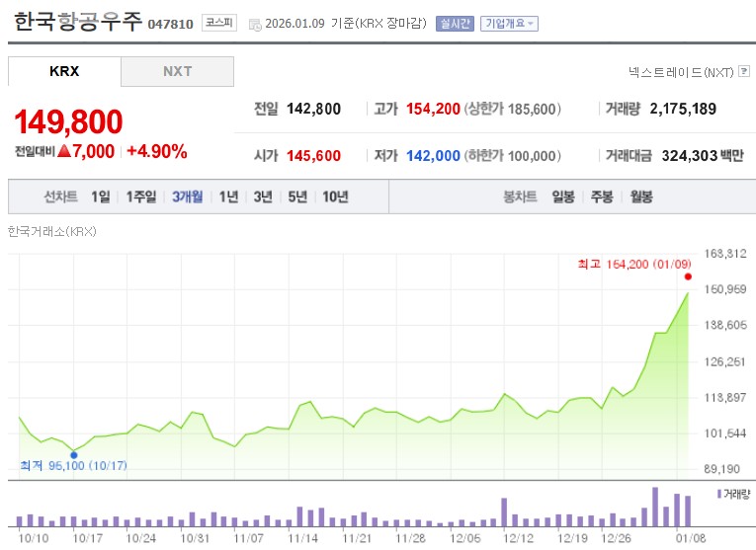Click the +4.90% change rate
This screenshot has width=756, height=550.
pyautogui.click(x=157, y=152)
